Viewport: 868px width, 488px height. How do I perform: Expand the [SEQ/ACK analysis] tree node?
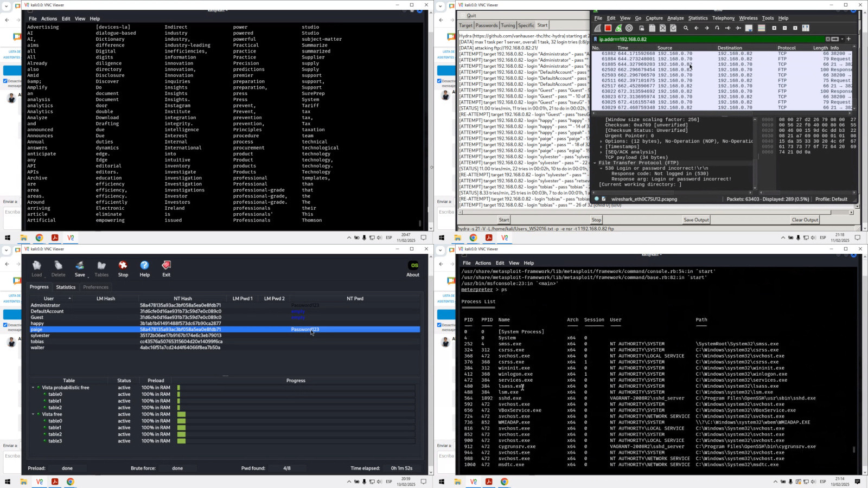click(601, 152)
